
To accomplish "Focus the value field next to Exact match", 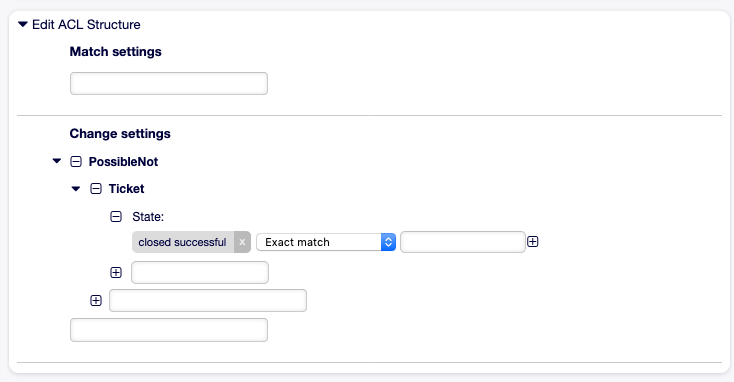I will click(463, 242).
